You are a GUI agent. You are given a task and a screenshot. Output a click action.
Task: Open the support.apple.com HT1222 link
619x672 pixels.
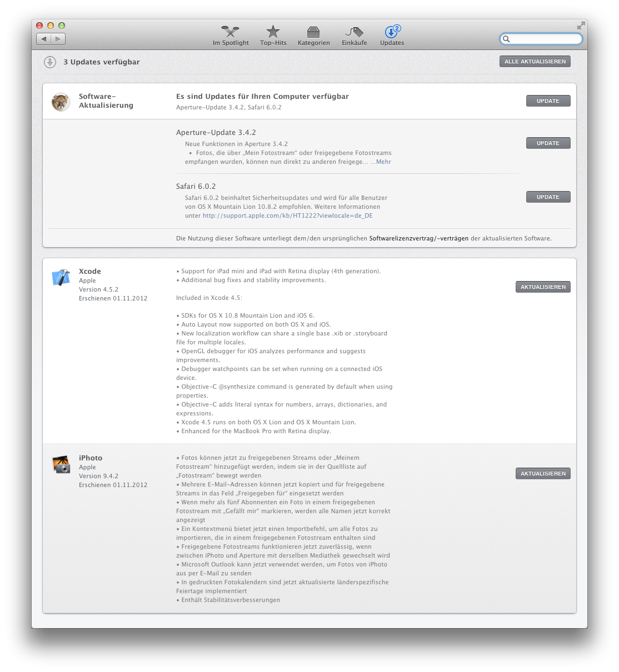click(x=288, y=216)
